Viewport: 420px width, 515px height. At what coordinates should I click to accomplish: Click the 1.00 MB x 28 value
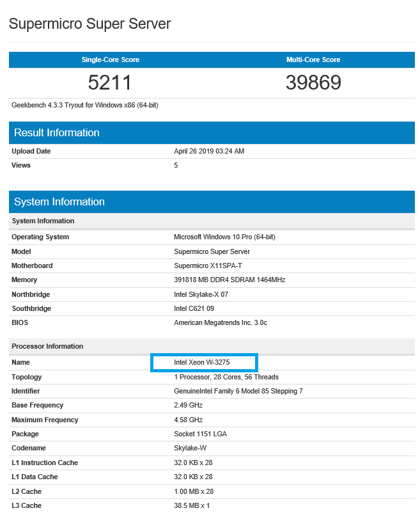click(x=194, y=491)
